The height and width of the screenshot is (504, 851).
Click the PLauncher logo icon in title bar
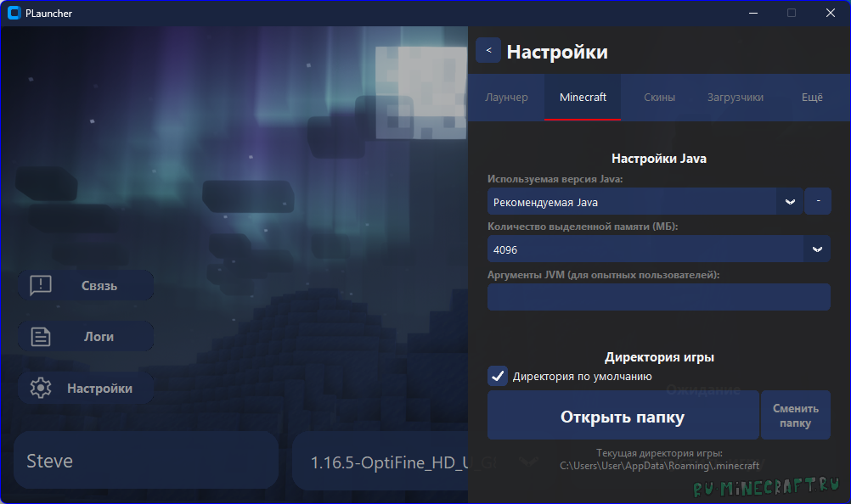click(14, 13)
